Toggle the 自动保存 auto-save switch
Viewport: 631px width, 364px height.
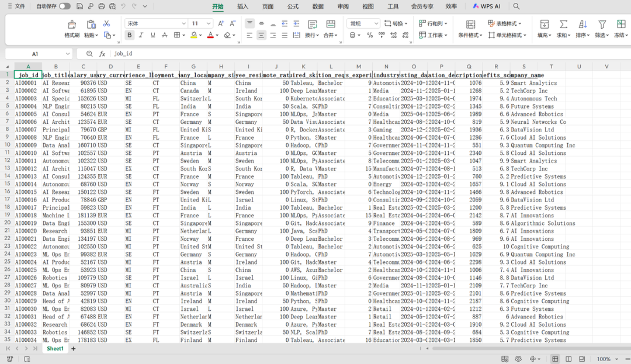point(64,6)
